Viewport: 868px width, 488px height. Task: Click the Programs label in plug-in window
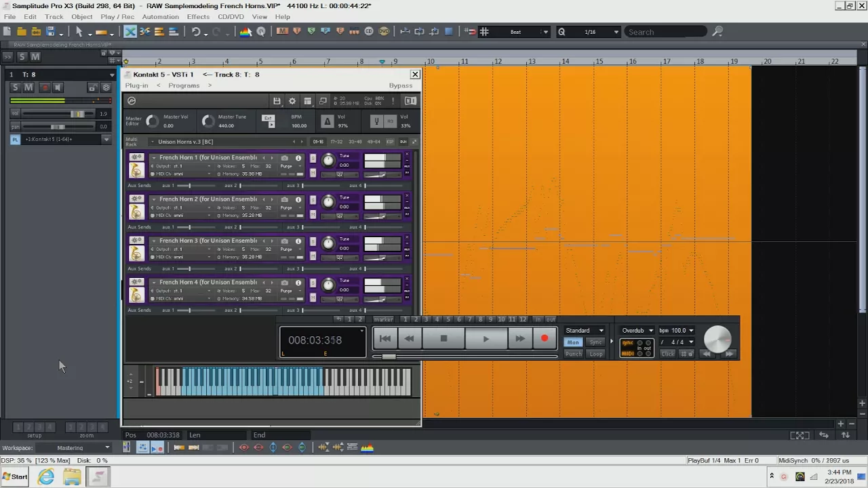click(184, 85)
